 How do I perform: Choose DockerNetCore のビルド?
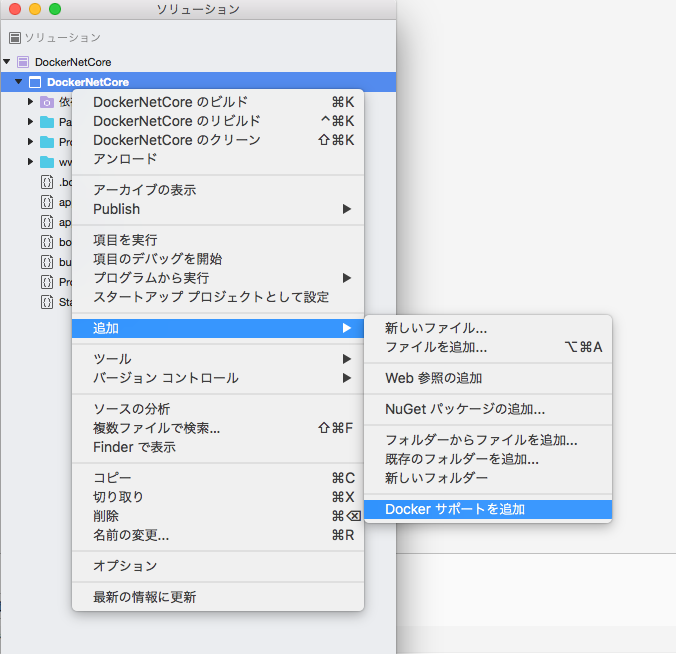click(218, 102)
